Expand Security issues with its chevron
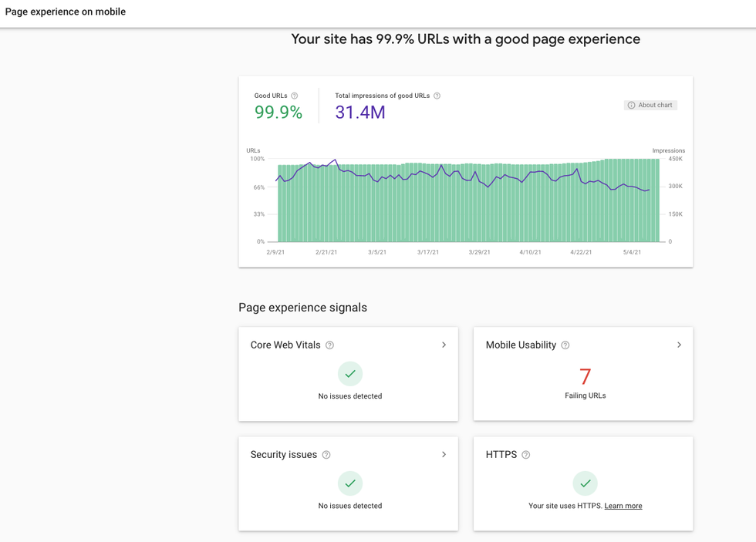 pos(444,454)
